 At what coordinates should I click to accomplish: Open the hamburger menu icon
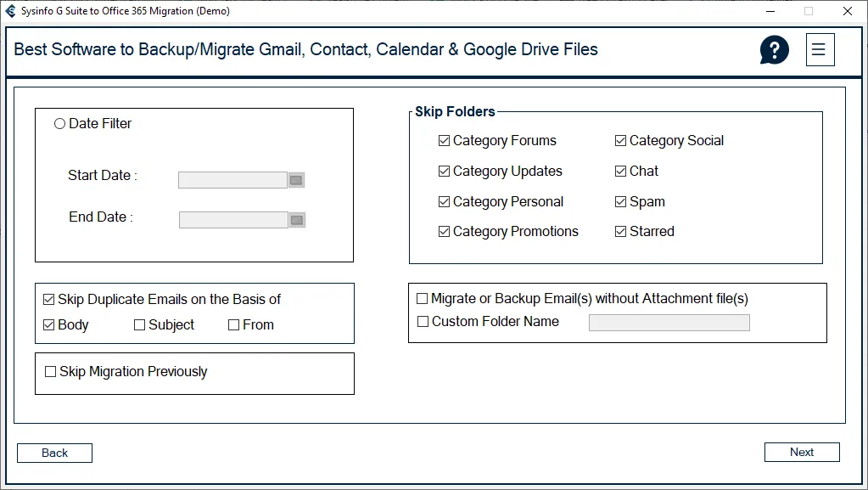819,50
